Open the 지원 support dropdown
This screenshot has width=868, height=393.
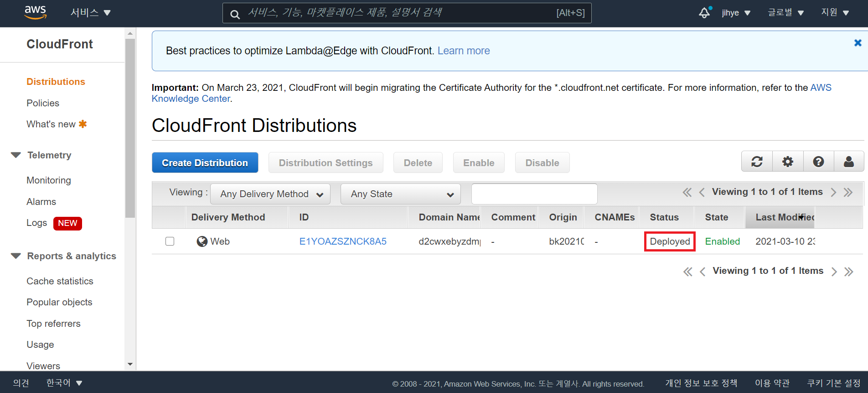point(835,13)
